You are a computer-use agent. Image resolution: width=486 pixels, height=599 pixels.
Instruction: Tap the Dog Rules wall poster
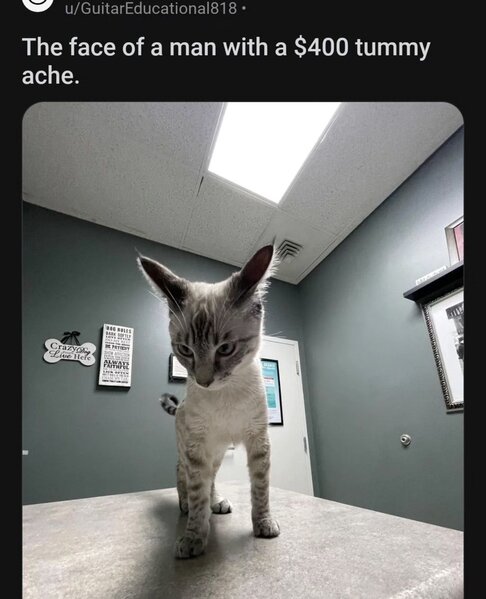click(116, 356)
